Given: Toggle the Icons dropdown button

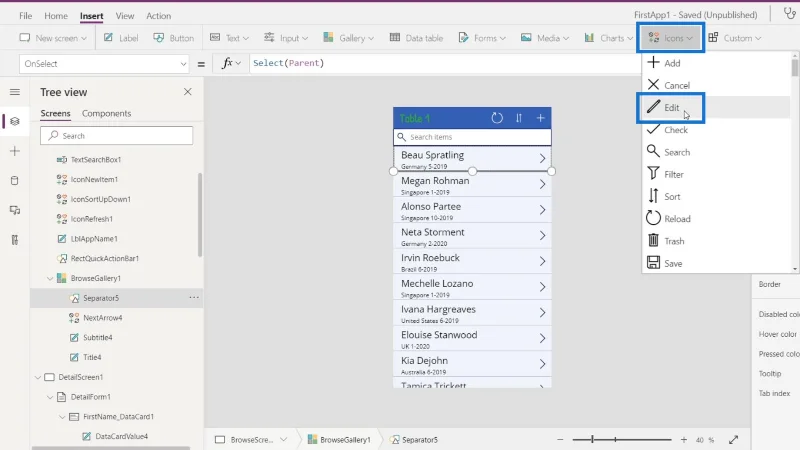Looking at the screenshot, I should click(x=670, y=38).
